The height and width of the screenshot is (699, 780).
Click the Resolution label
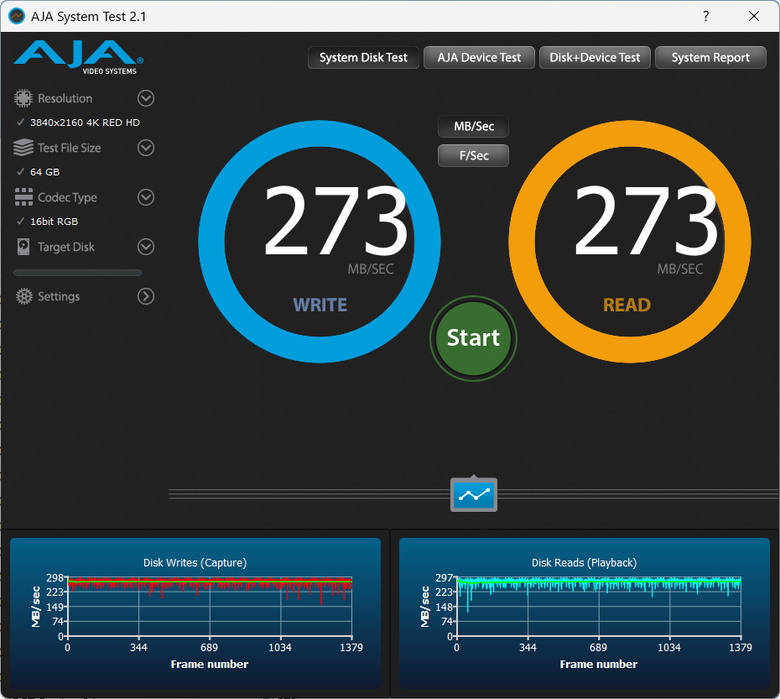(x=65, y=99)
